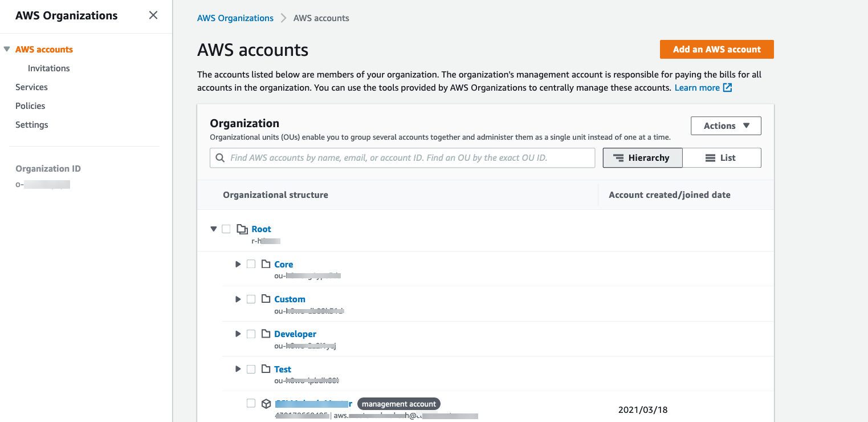Open the Core OU link
The width and height of the screenshot is (868, 422).
click(284, 265)
